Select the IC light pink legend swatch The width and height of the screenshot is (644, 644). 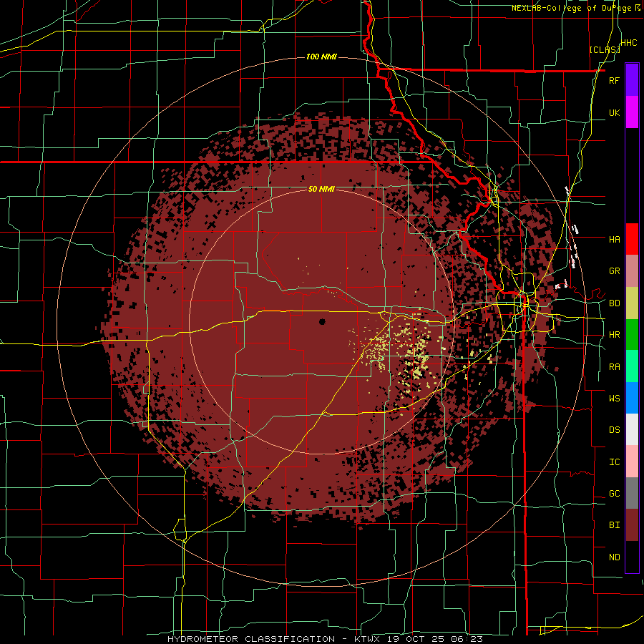coord(632,462)
